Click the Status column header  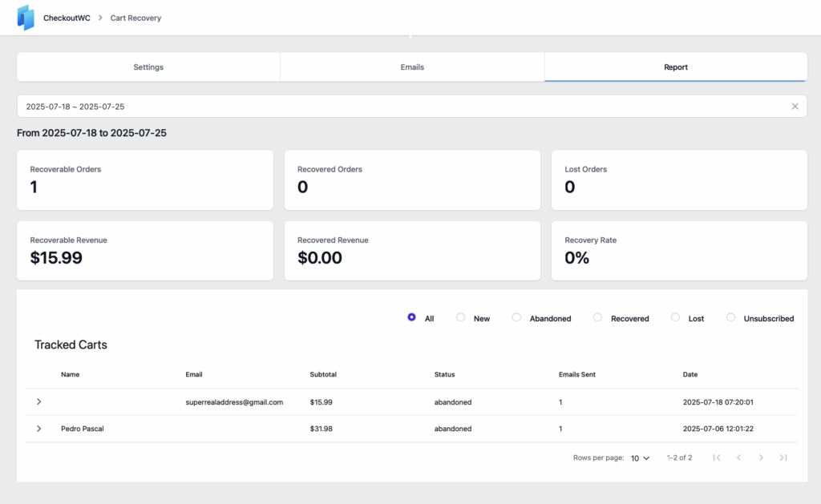tap(444, 374)
